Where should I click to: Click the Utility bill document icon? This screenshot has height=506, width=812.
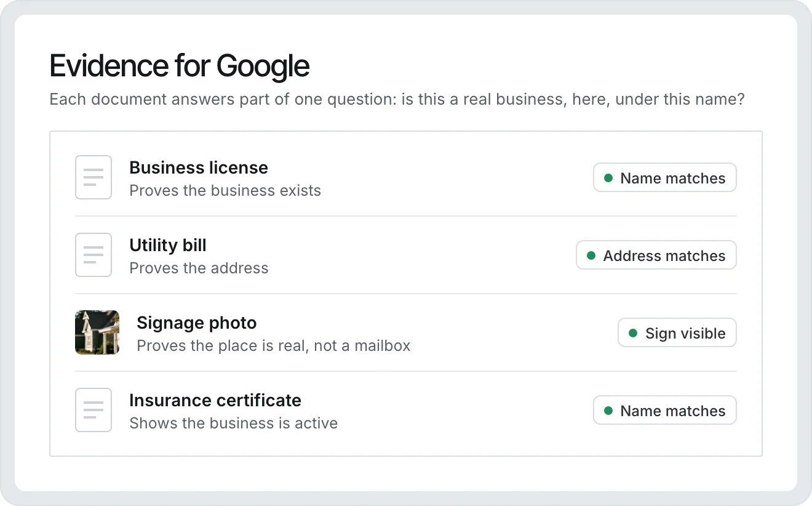pos(94,255)
